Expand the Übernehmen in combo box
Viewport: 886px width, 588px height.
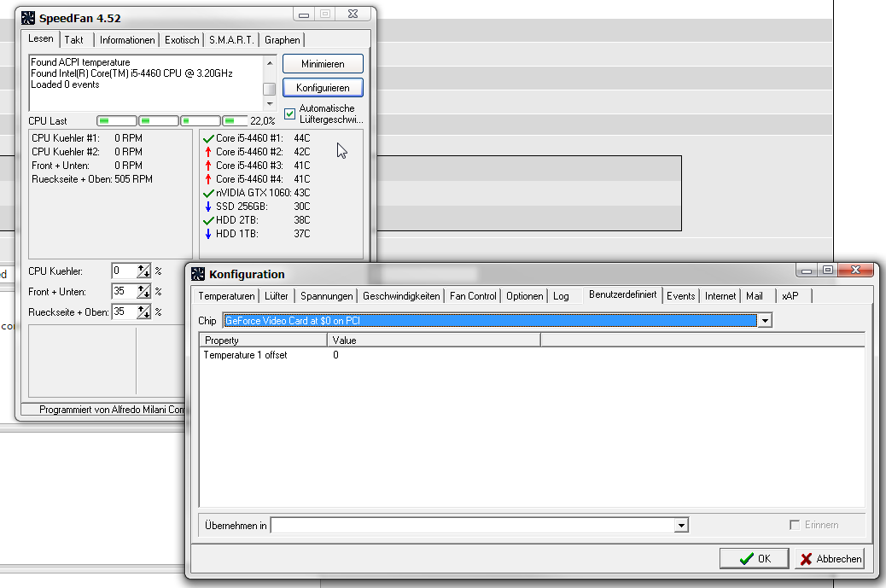pos(681,526)
